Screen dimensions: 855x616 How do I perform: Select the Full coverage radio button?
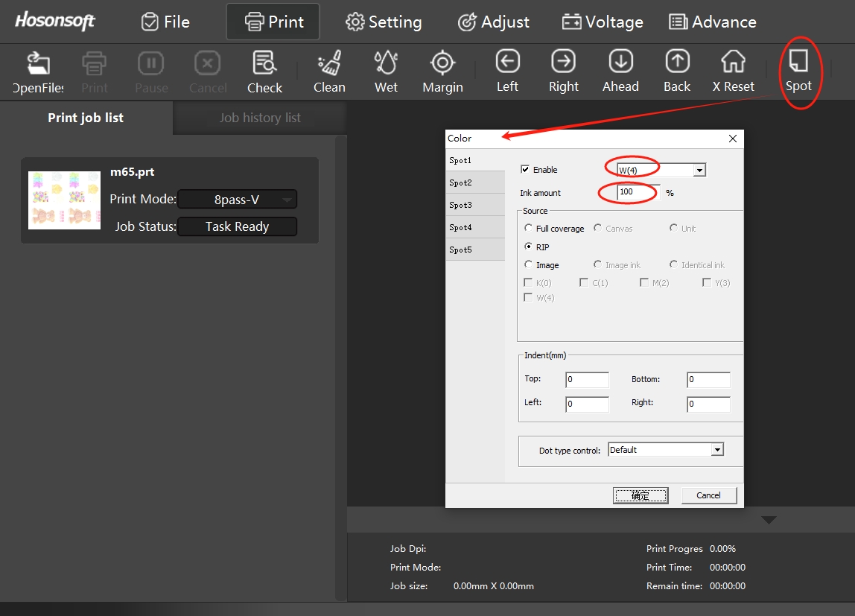point(529,229)
